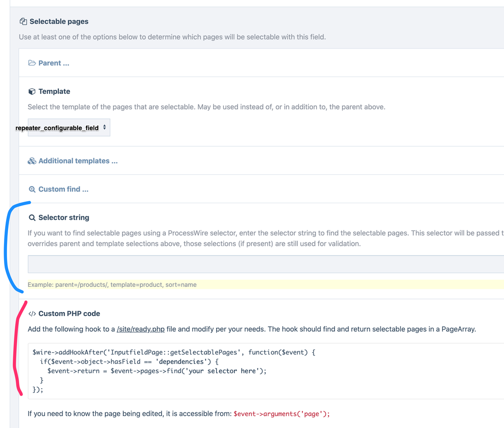The width and height of the screenshot is (504, 428).
Task: Open the repeater_configurable_field template dropdown
Action: [x=62, y=128]
